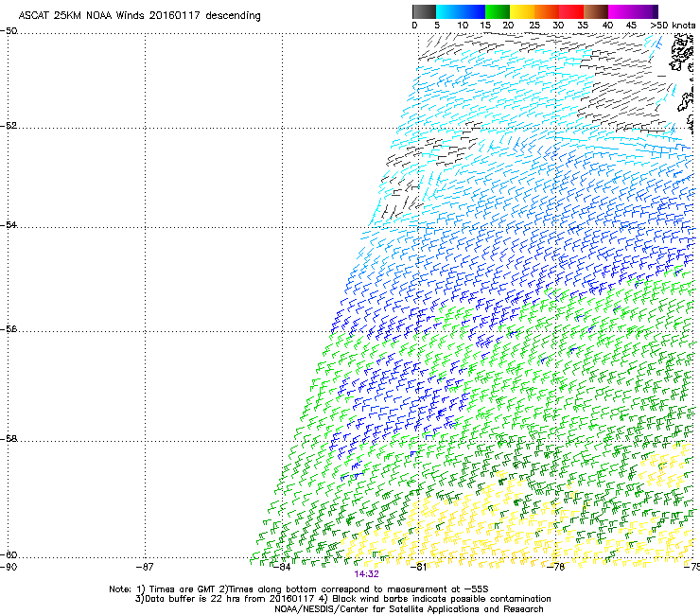Click the NOAA/NESDIS Center credit line
The height and width of the screenshot is (615, 700).
[x=409, y=609]
